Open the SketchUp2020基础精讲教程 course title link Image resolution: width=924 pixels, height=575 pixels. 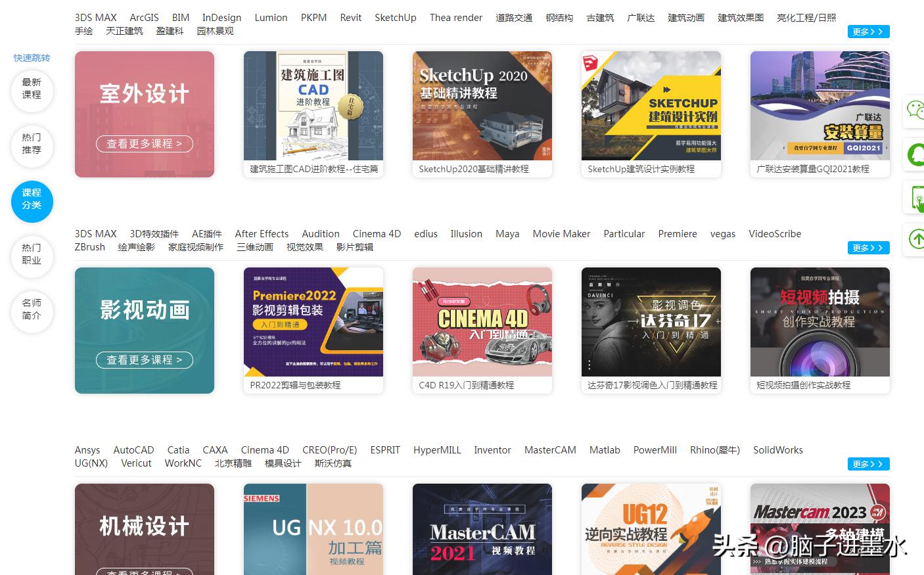(474, 169)
